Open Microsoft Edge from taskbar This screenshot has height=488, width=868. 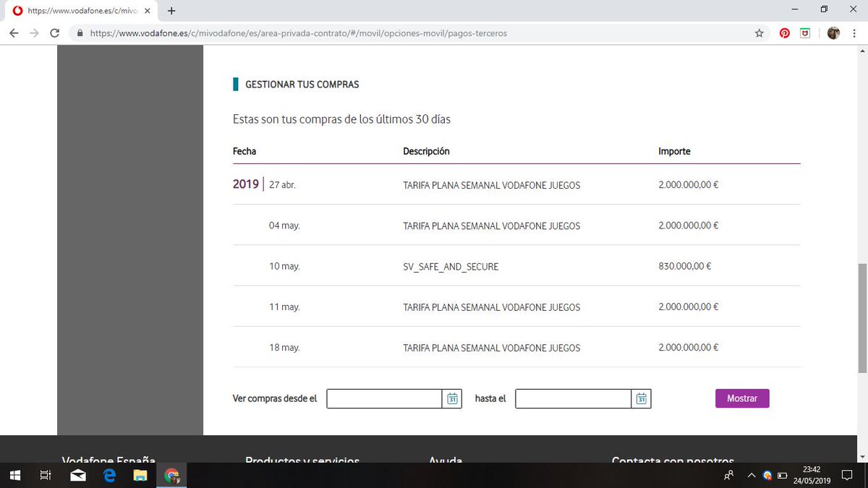[x=110, y=476]
